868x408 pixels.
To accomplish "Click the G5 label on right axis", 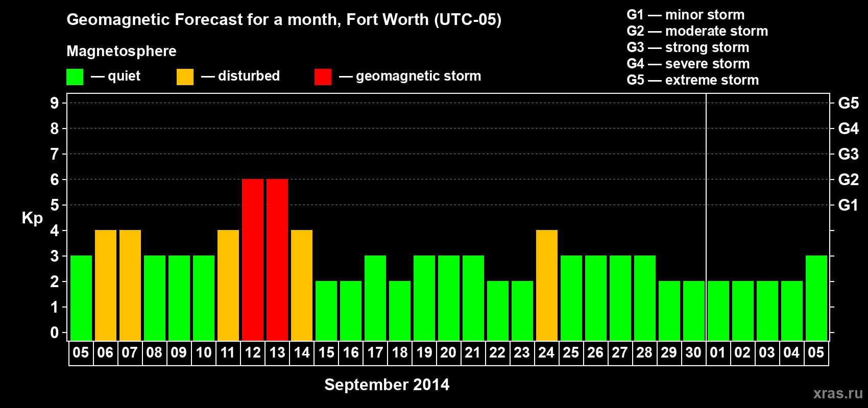I will [x=849, y=103].
